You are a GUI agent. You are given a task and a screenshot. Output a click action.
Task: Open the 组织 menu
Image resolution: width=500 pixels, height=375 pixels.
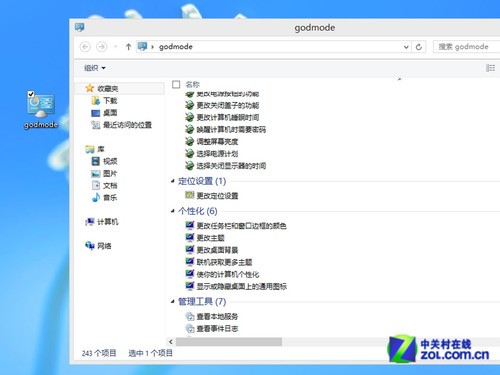[x=95, y=68]
